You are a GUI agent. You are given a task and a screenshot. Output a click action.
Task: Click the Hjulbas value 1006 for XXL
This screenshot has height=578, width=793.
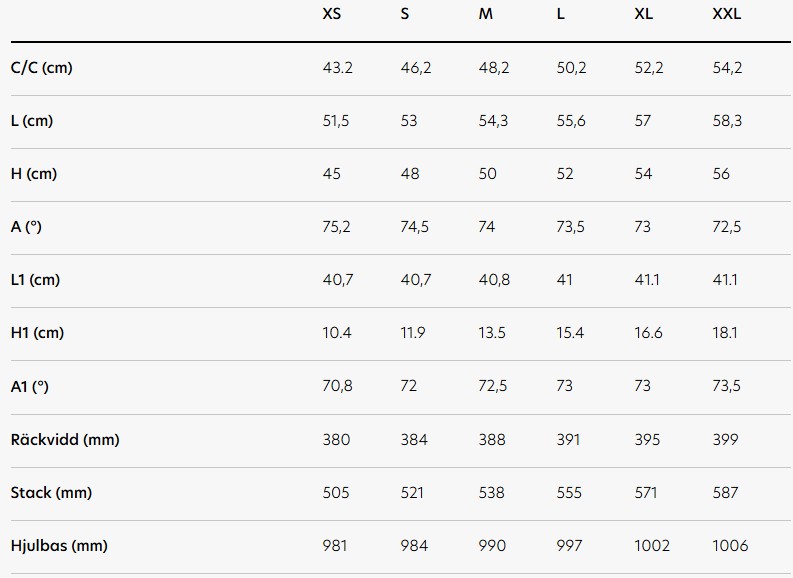tap(730, 546)
